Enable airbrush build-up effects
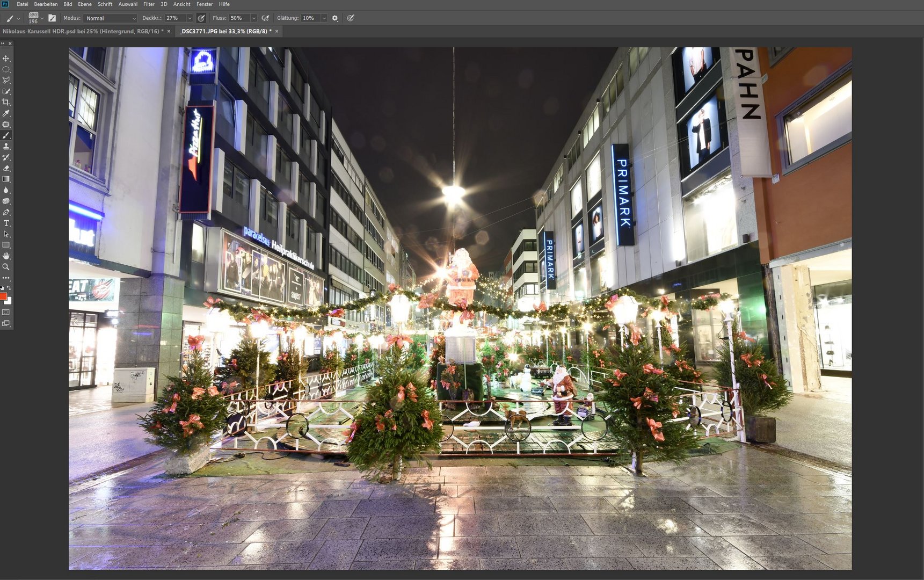The height and width of the screenshot is (580, 924). coord(265,18)
